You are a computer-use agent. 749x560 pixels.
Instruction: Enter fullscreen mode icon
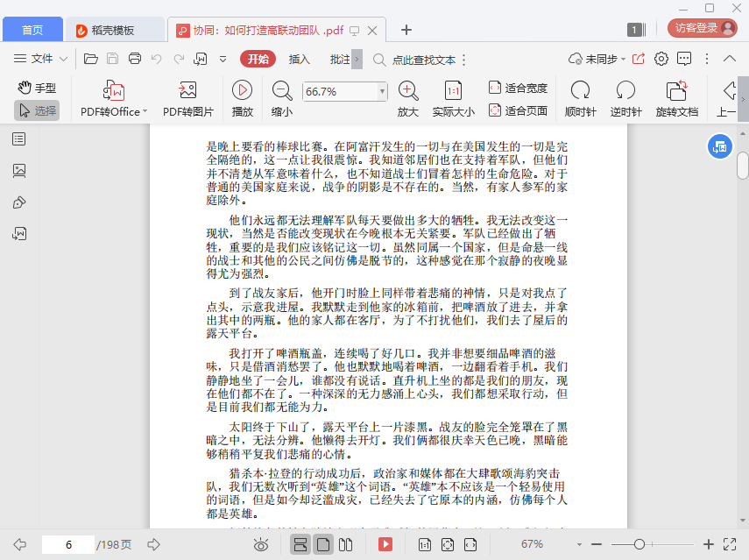tap(730, 544)
